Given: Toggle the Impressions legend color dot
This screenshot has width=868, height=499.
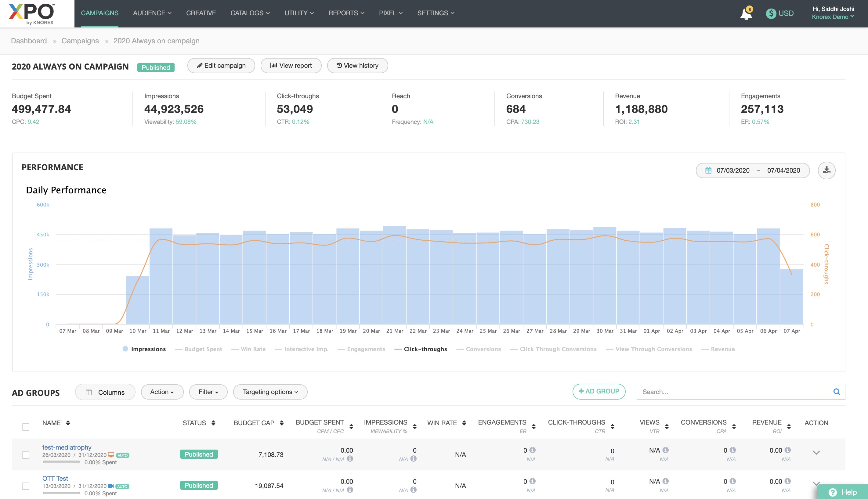Looking at the screenshot, I should click(125, 349).
